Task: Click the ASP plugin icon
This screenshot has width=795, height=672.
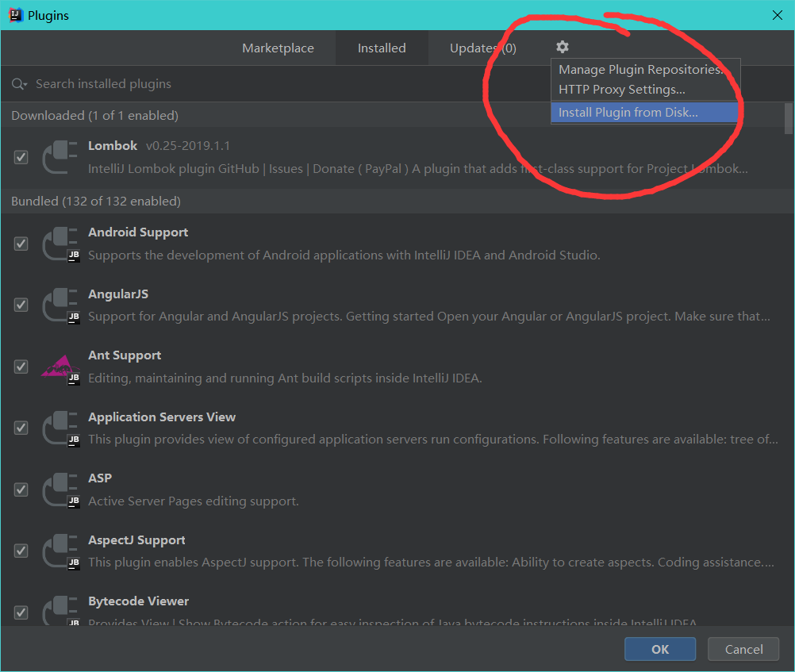Action: [x=60, y=490]
